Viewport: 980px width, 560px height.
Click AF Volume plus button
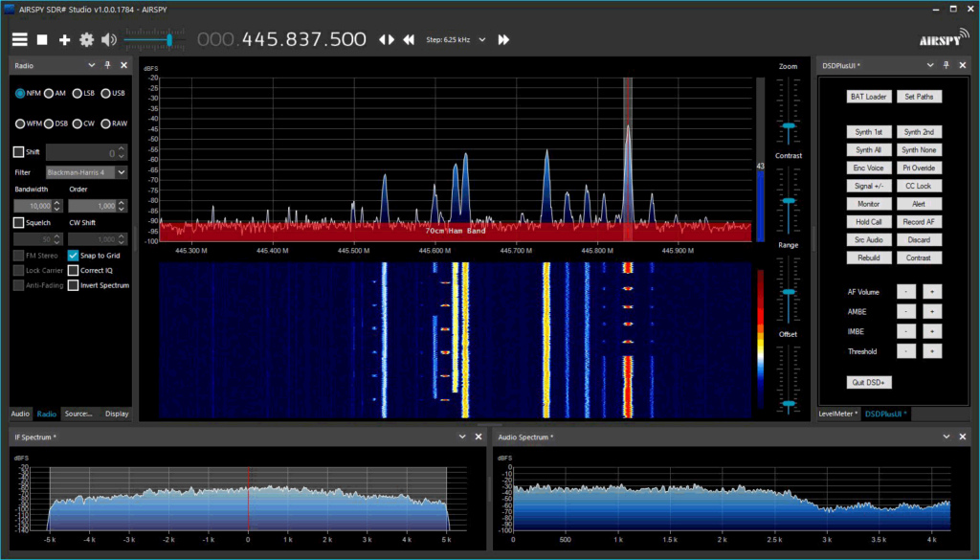pyautogui.click(x=932, y=292)
